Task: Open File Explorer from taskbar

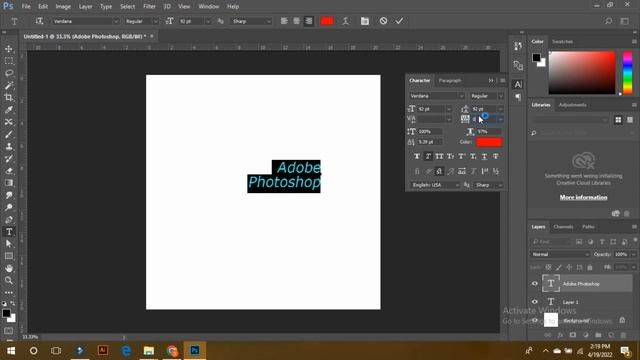Action: 149,351
